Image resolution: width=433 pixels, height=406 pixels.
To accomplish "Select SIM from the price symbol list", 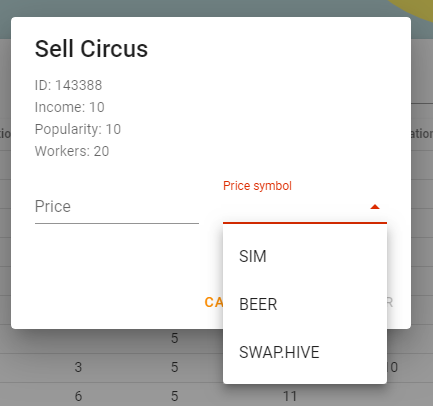I will (x=305, y=256).
